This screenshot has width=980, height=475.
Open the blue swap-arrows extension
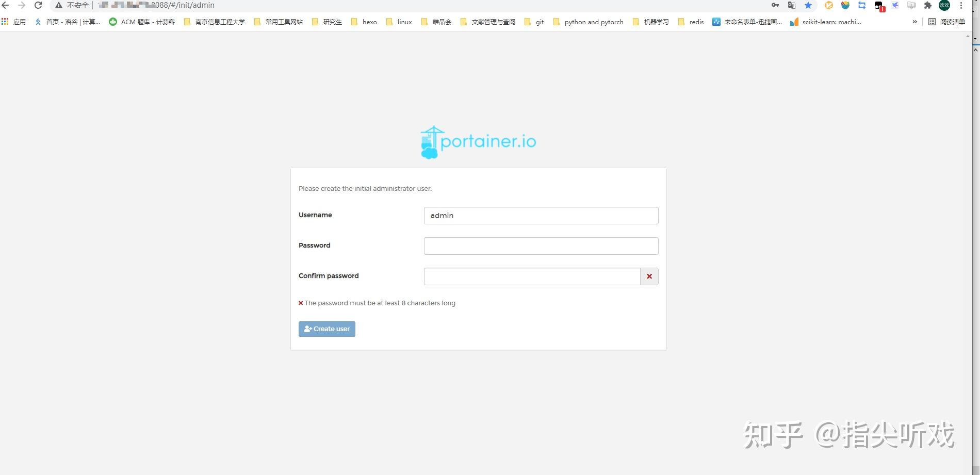862,5
